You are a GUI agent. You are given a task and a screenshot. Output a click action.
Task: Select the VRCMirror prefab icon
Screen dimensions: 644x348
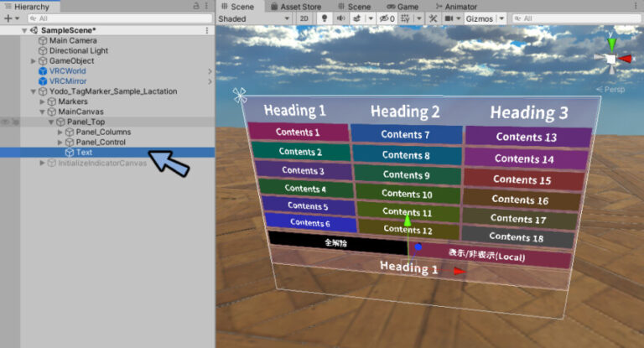[x=43, y=81]
